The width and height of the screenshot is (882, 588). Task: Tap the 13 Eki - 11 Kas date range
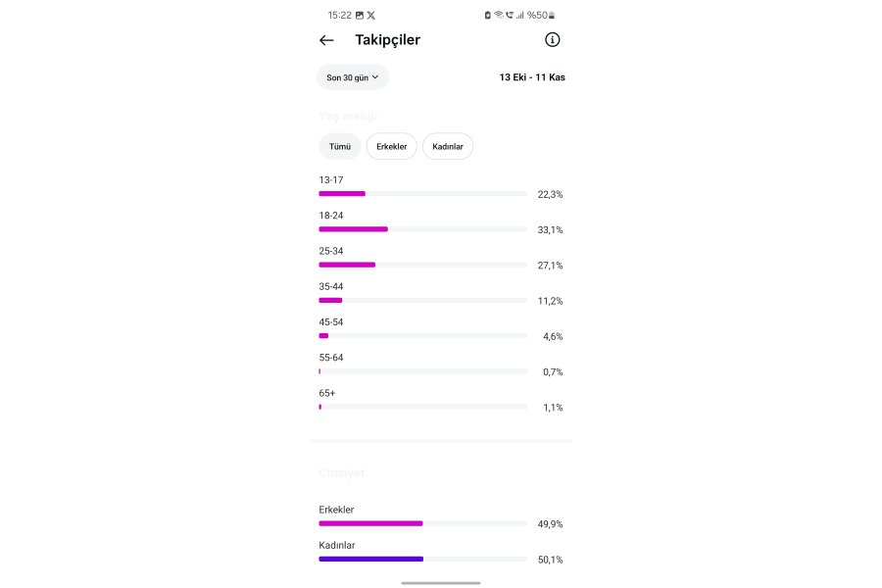pyautogui.click(x=532, y=77)
